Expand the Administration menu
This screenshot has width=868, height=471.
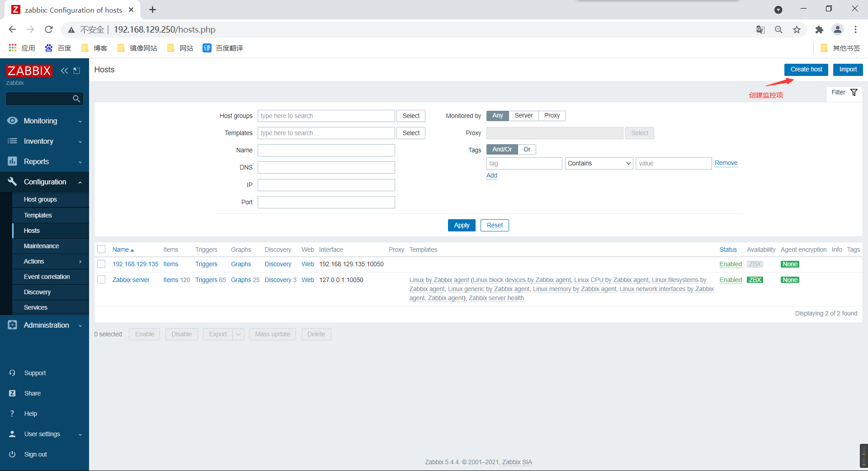(80, 325)
